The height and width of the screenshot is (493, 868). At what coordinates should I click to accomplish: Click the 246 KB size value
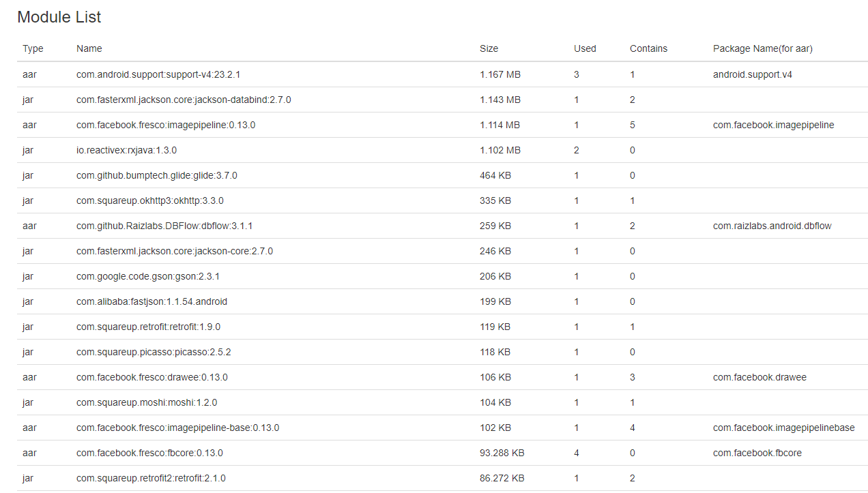[495, 251]
